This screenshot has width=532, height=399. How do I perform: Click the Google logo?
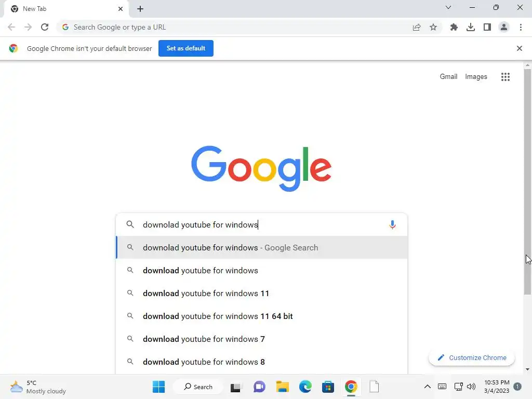[261, 168]
